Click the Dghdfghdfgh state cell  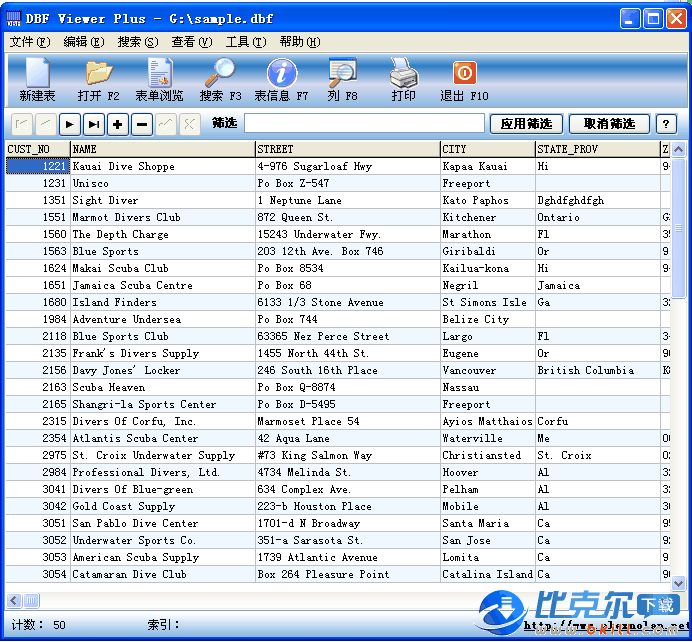pos(598,200)
